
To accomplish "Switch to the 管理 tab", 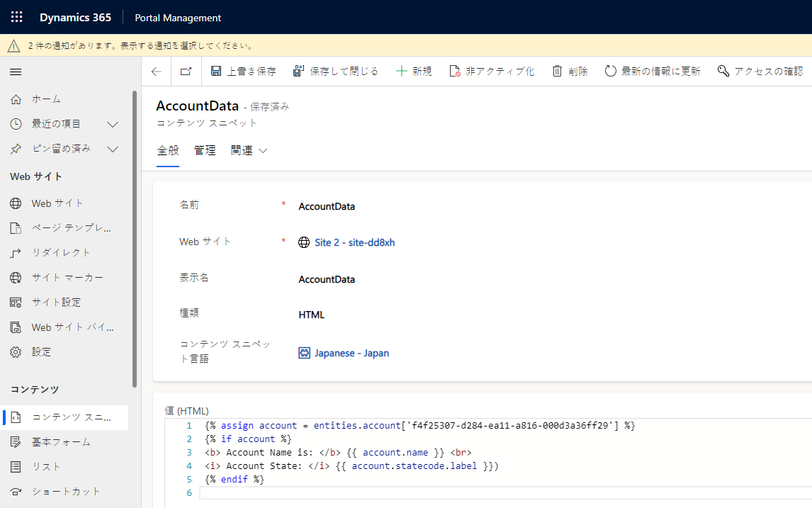I will click(x=205, y=151).
